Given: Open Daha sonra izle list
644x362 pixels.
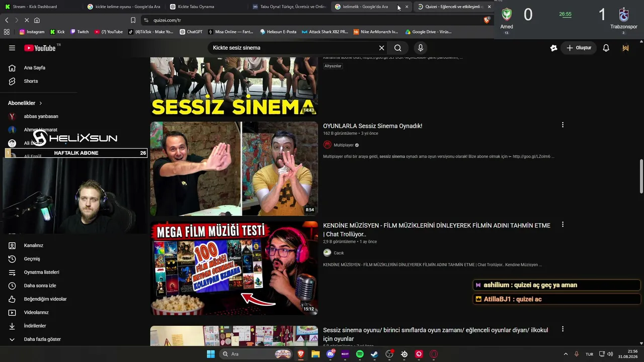Looking at the screenshot, I should click(40, 286).
